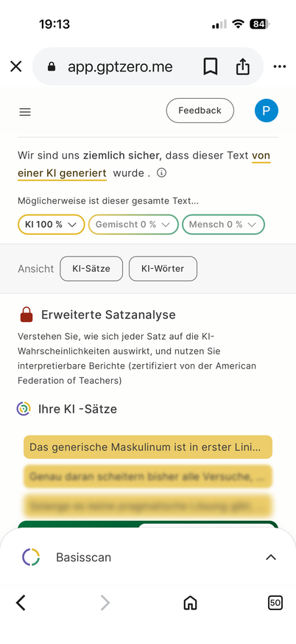Toggle the KI-Wörter view
This screenshot has width=296, height=644.
pos(163,269)
